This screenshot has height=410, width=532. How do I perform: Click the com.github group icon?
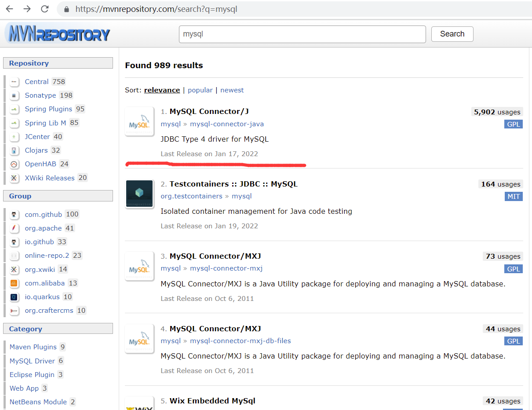point(15,215)
